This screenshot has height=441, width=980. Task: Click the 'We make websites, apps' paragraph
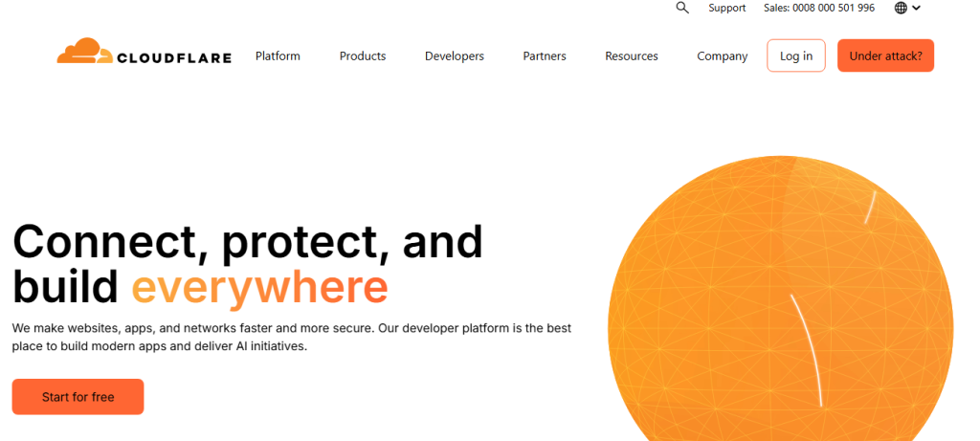point(291,337)
